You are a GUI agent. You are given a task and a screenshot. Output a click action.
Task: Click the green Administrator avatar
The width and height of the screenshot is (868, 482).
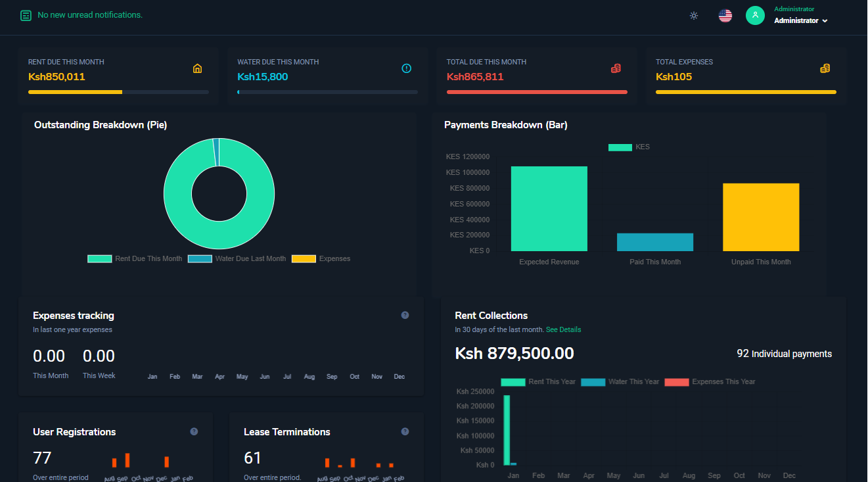[755, 15]
